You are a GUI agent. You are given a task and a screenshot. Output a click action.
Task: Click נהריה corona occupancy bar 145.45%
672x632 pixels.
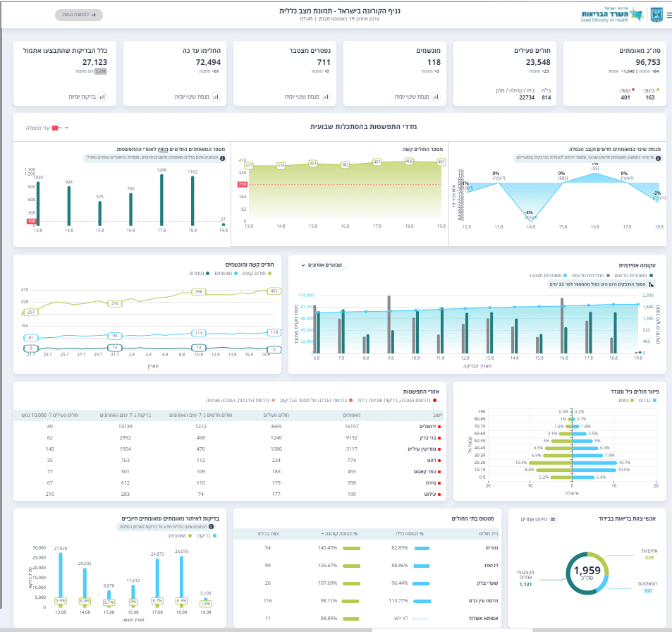point(351,548)
